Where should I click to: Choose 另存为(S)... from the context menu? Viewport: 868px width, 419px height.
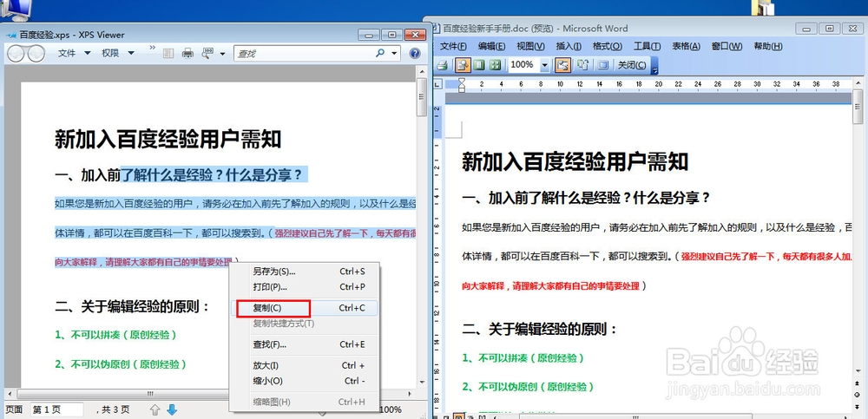tap(304, 272)
